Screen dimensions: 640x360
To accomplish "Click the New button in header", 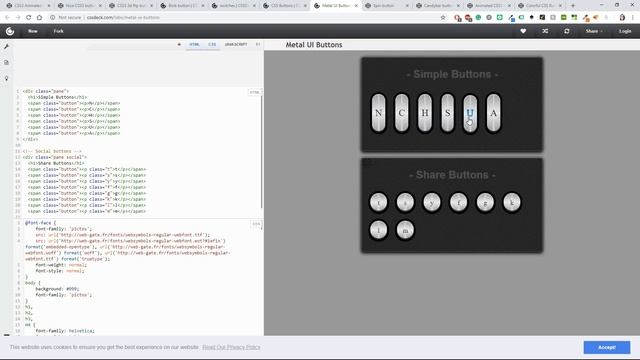I will (33, 31).
